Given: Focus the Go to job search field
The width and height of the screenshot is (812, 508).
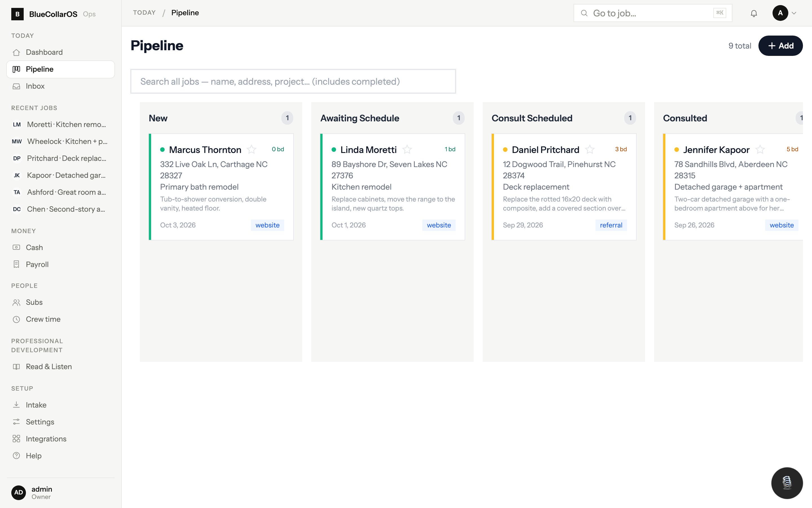Looking at the screenshot, I should coord(653,13).
